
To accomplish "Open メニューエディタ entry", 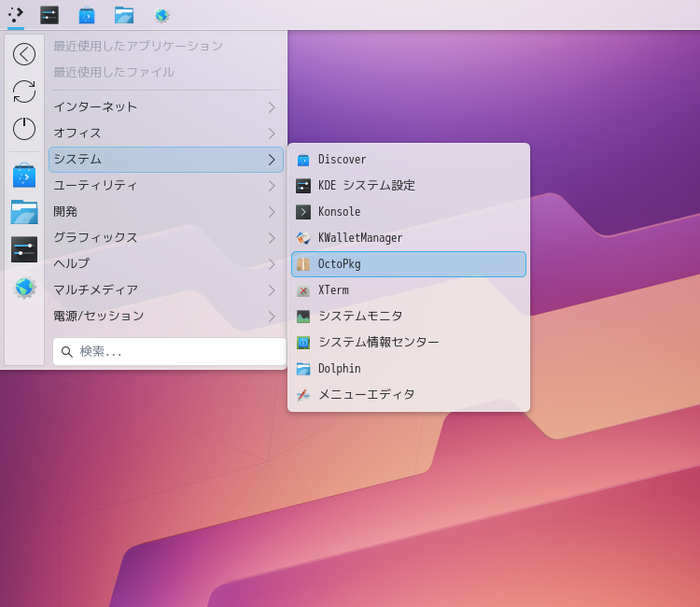I will click(408, 395).
